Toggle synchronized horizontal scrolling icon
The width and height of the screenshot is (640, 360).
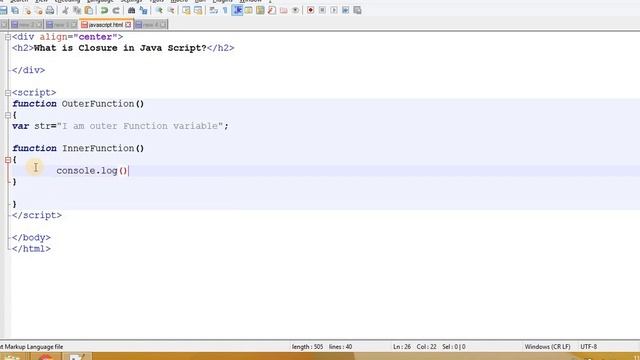[198, 10]
